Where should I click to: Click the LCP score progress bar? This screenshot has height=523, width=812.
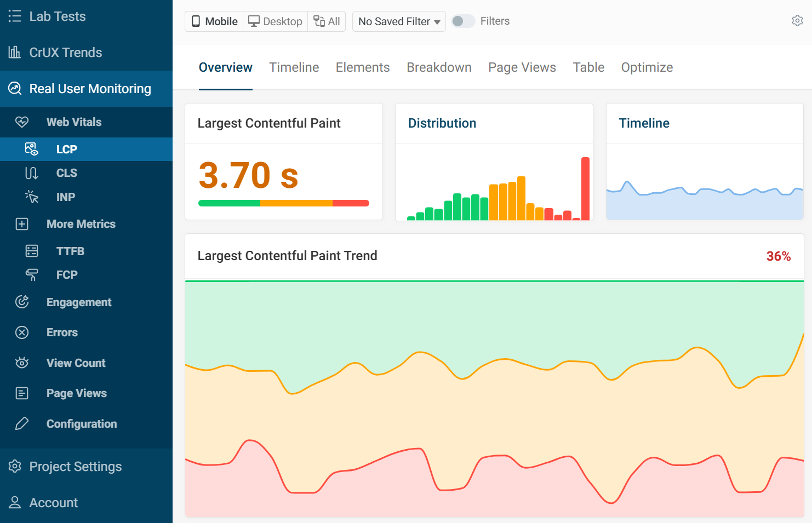pyautogui.click(x=283, y=203)
